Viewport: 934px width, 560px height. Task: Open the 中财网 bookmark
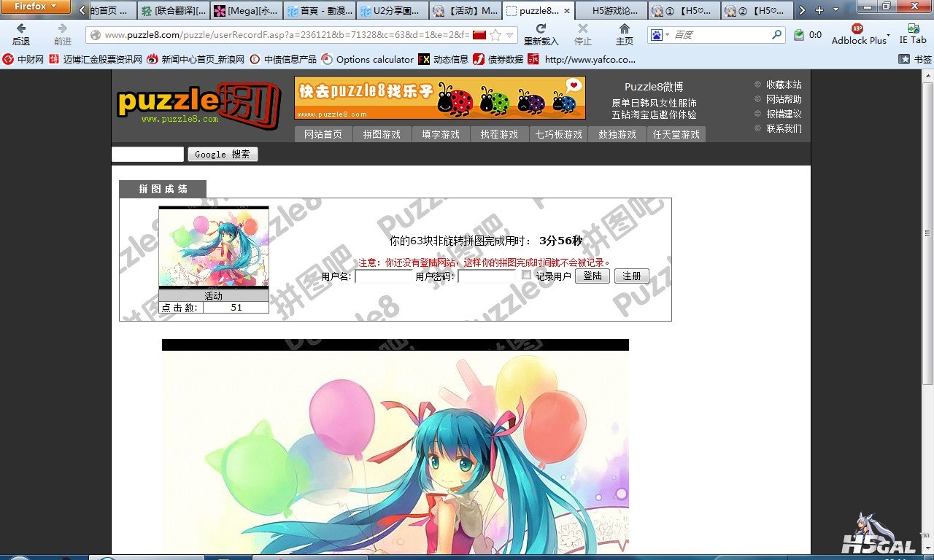coord(23,59)
